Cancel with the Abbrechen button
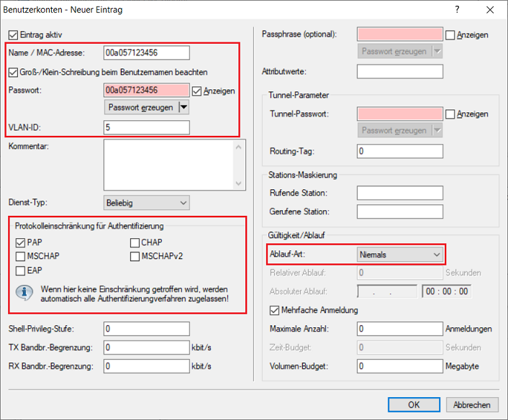Viewport: 508px width, 420px height. (471, 405)
